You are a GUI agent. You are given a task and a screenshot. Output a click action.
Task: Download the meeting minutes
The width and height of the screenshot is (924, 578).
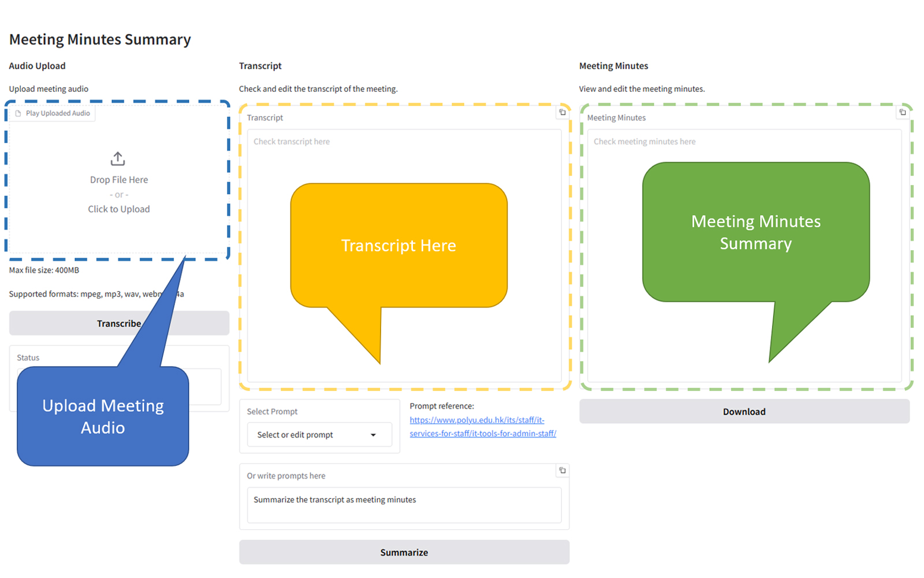[x=744, y=412]
